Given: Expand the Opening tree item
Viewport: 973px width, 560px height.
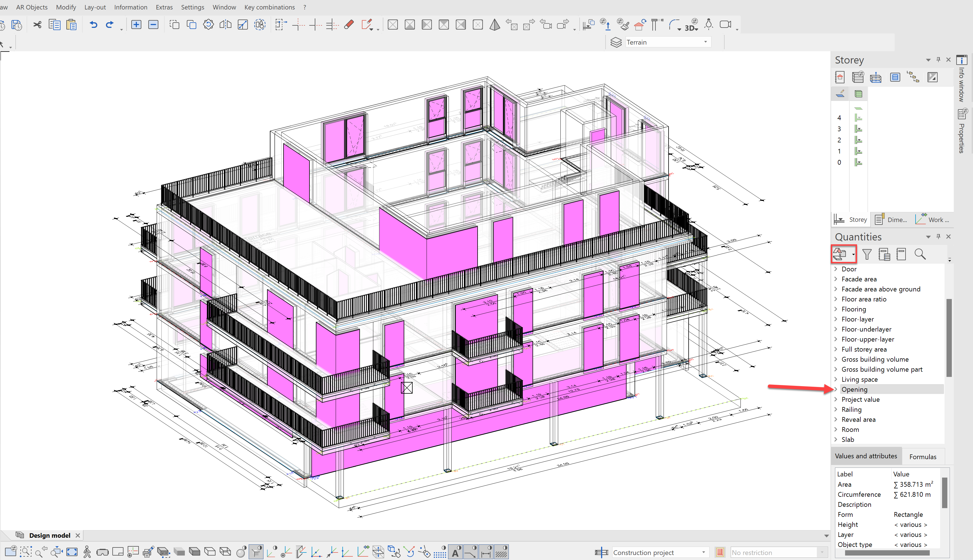Looking at the screenshot, I should tap(836, 389).
